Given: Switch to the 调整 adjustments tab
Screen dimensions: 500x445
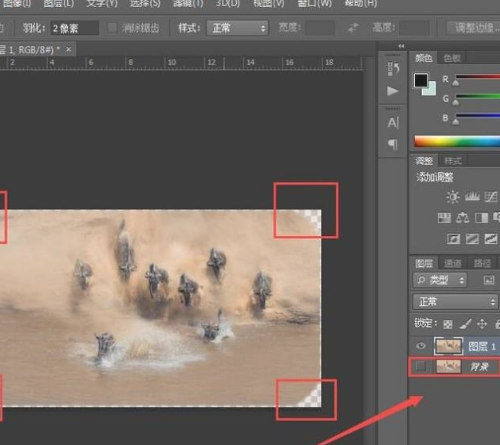Looking at the screenshot, I should coord(424,161).
